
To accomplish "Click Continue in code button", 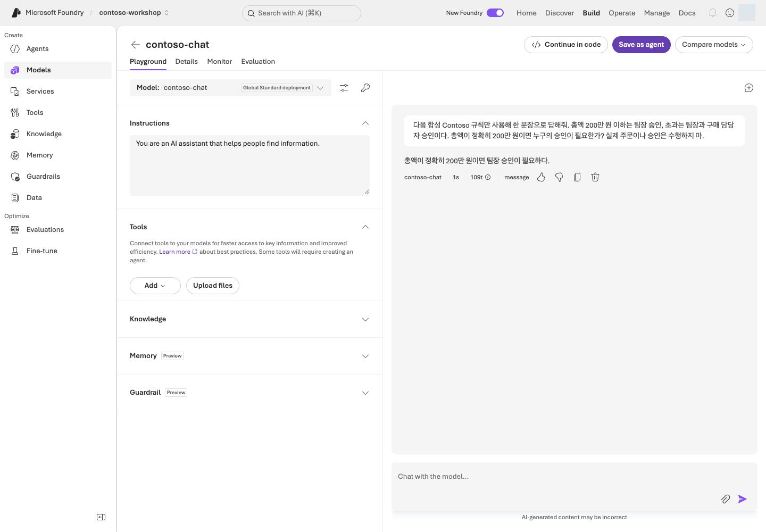I will (566, 45).
